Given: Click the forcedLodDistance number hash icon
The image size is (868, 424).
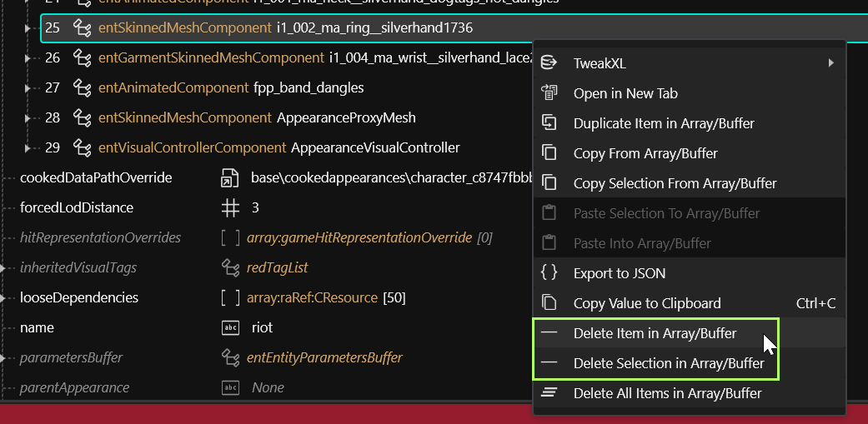Looking at the screenshot, I should (x=230, y=208).
